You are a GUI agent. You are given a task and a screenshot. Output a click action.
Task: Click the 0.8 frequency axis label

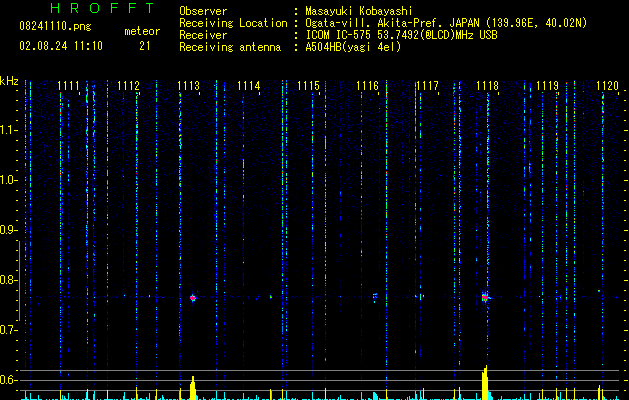(x=8, y=280)
